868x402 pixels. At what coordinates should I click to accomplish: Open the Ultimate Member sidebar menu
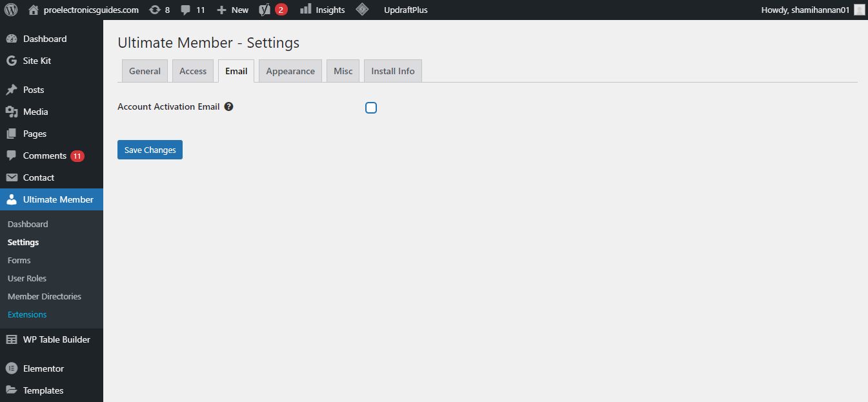click(52, 199)
